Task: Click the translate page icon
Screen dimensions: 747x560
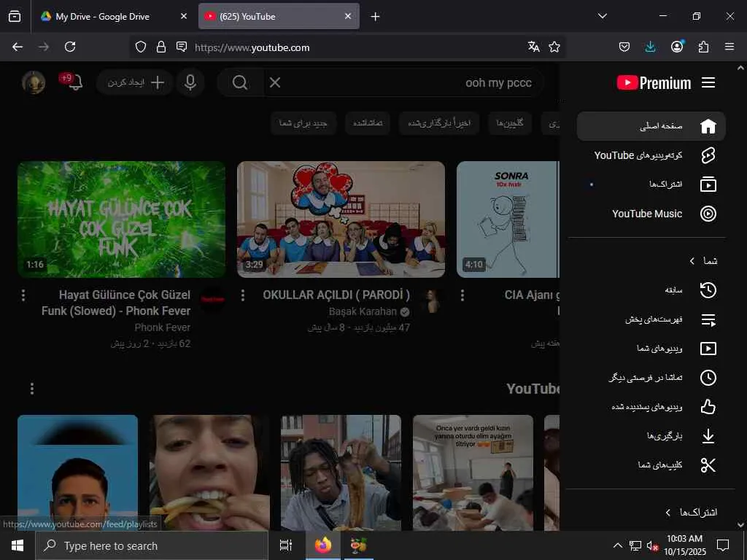Action: click(x=533, y=47)
